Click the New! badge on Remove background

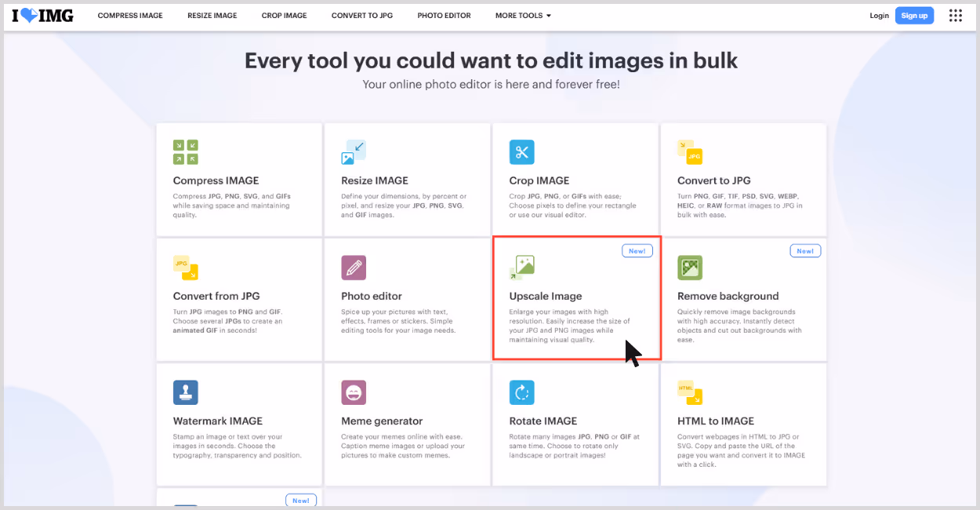(x=805, y=251)
